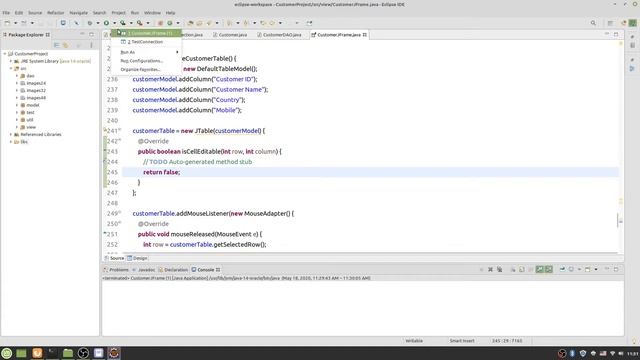Open dropdown arrow next to New icon
The height and width of the screenshot is (360, 640).
coord(15,23)
